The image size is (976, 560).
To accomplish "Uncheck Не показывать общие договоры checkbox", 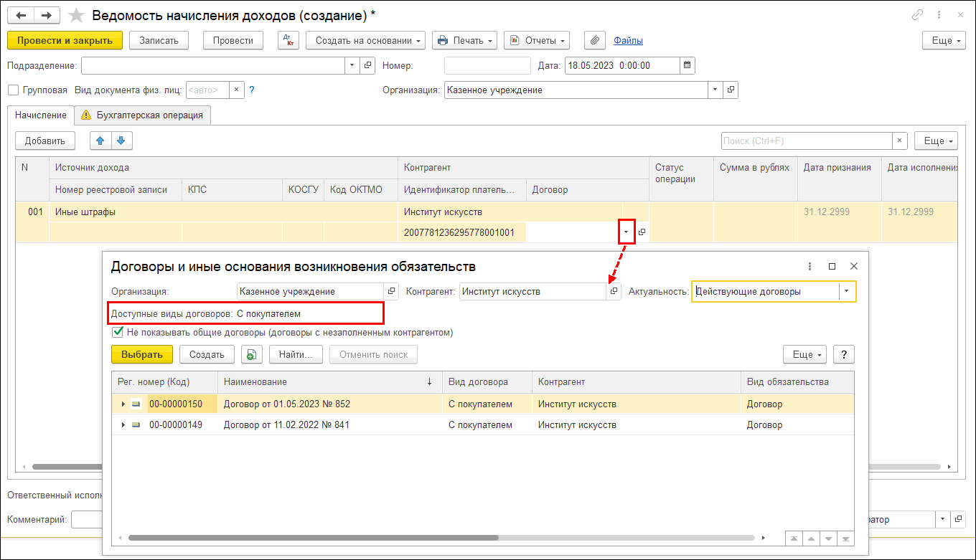I will [117, 333].
